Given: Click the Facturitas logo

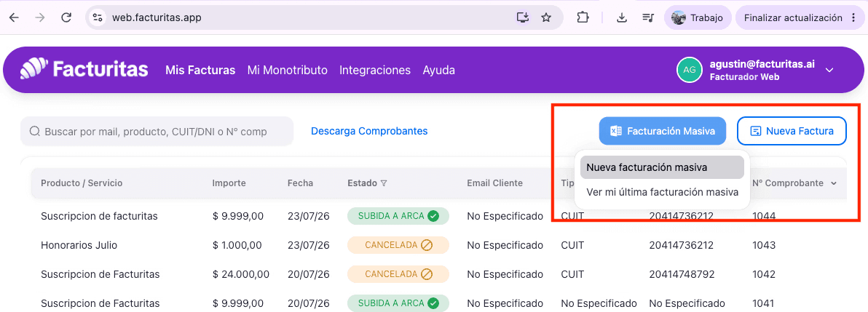Looking at the screenshot, I should 84,70.
